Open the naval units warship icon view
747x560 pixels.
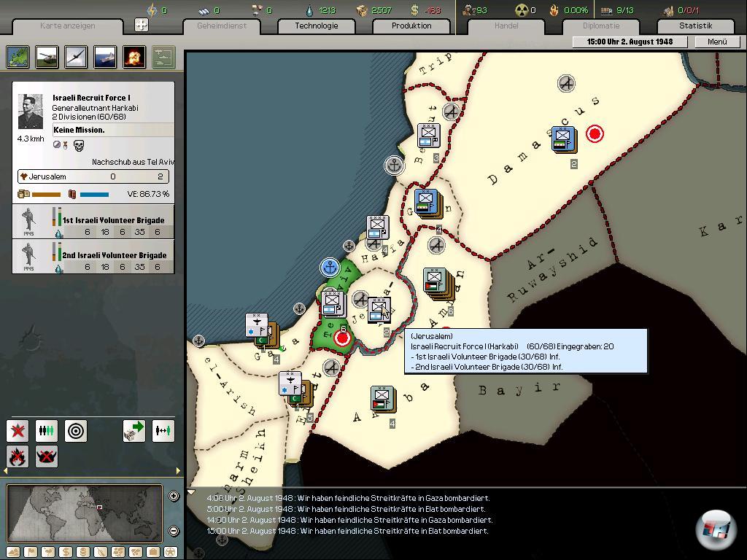(x=105, y=57)
